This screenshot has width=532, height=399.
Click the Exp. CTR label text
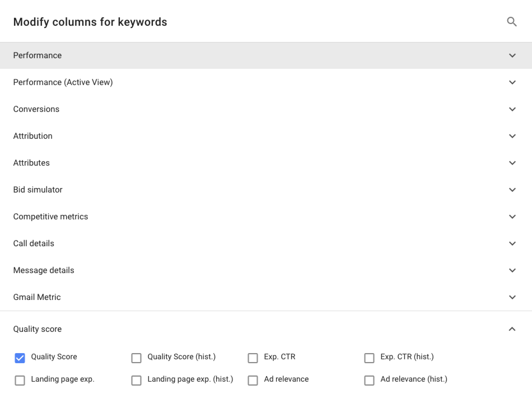(280, 357)
